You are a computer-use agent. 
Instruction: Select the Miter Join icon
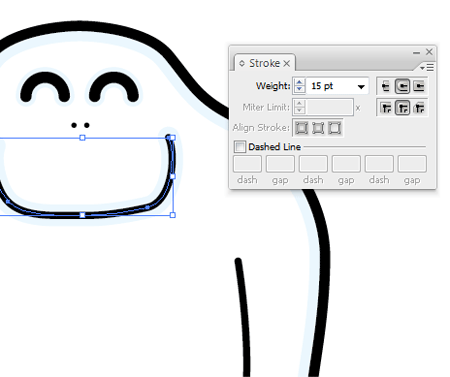386,108
